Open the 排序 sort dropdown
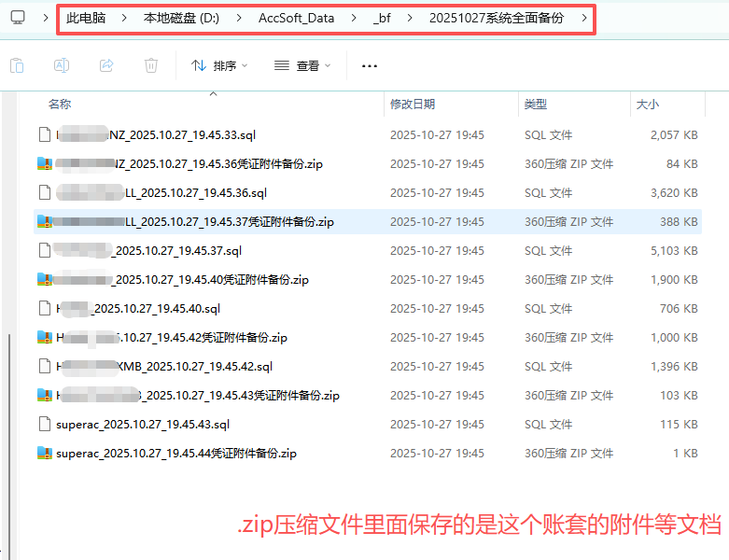 pyautogui.click(x=219, y=66)
